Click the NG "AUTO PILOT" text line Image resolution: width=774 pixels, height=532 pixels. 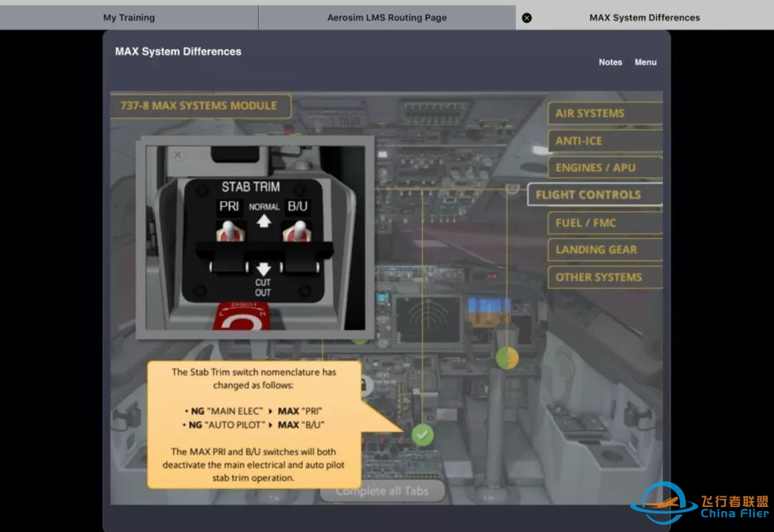(253, 425)
